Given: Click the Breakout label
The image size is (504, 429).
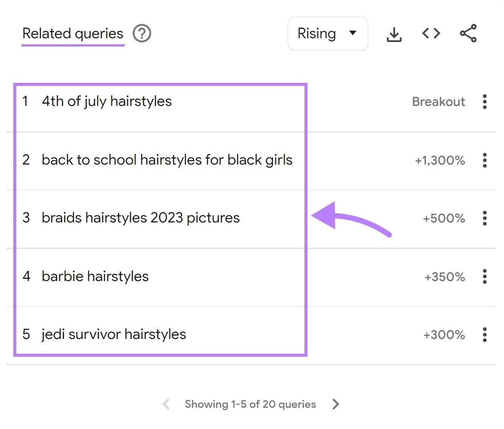Looking at the screenshot, I should click(438, 101).
